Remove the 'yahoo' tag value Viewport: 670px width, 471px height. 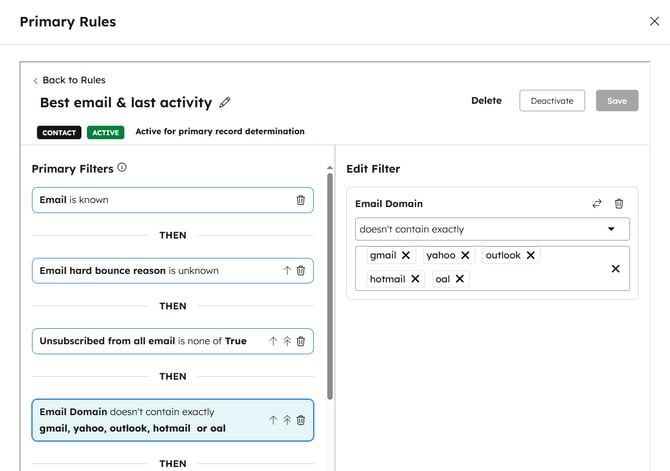click(x=465, y=255)
